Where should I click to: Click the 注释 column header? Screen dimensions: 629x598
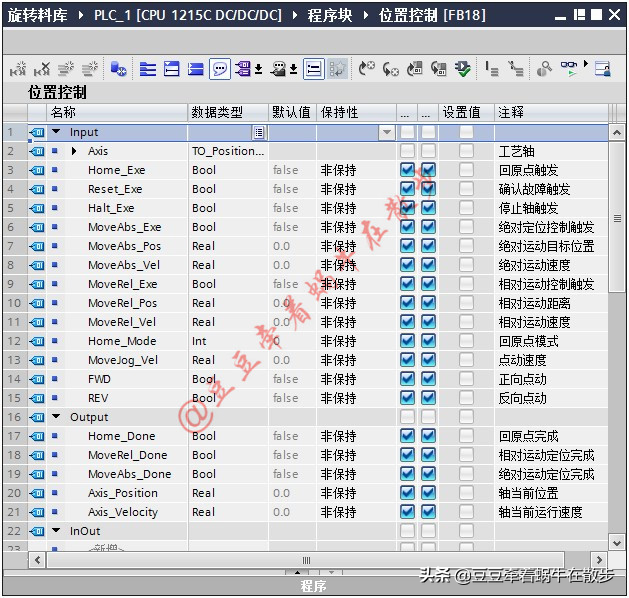pos(551,112)
